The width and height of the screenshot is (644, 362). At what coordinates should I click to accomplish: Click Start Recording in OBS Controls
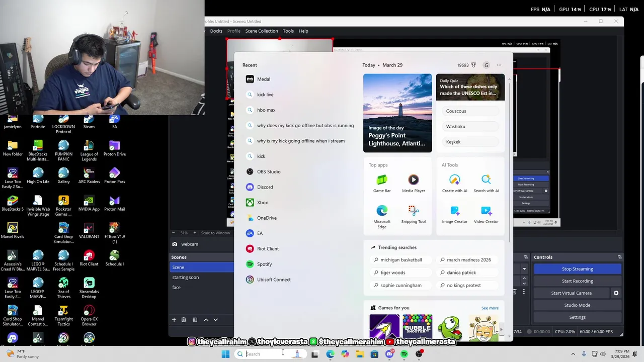[578, 281]
